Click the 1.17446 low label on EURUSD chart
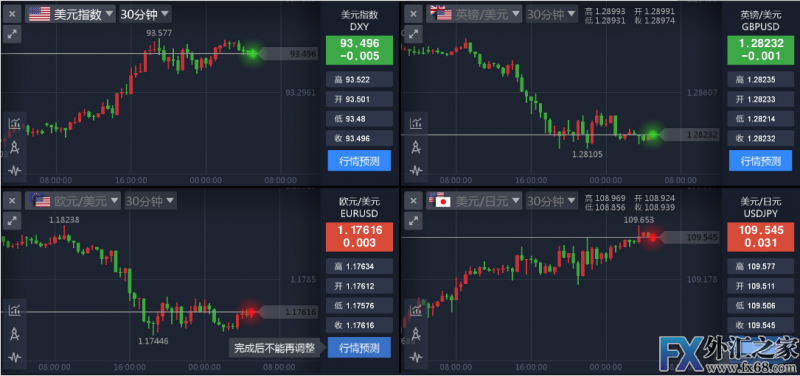This screenshot has height=376, width=800. pos(153,340)
